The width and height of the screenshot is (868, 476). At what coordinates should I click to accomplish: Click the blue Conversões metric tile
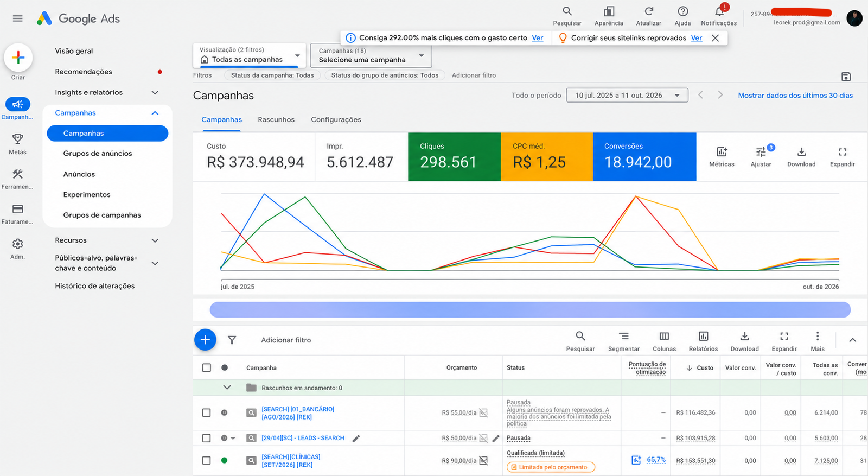(644, 157)
